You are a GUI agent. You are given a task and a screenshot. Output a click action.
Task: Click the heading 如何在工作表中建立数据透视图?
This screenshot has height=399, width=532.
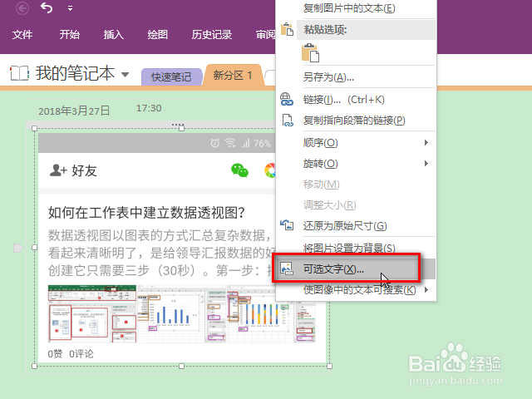pyautogui.click(x=146, y=213)
